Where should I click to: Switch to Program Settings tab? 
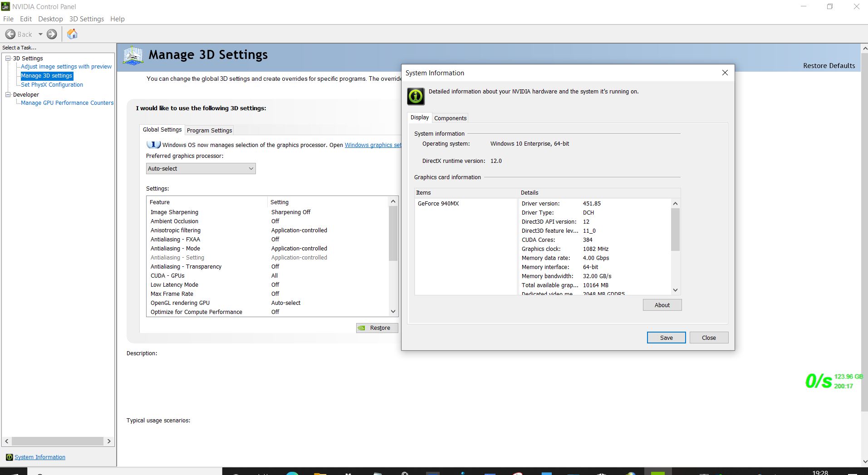coord(209,131)
